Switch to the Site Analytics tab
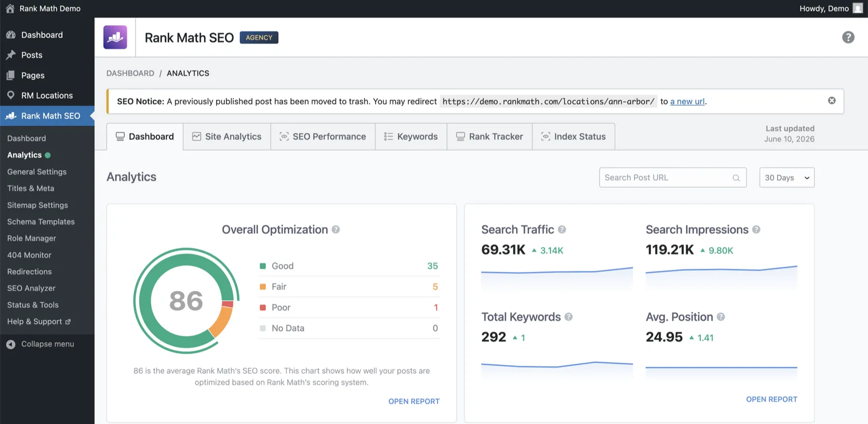This screenshot has width=868, height=424. [x=227, y=137]
